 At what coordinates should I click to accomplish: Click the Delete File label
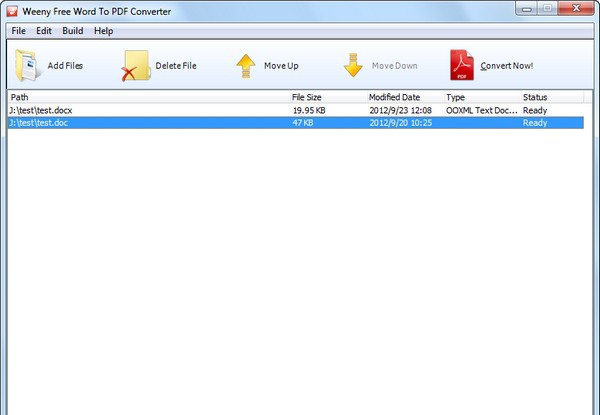[x=176, y=66]
